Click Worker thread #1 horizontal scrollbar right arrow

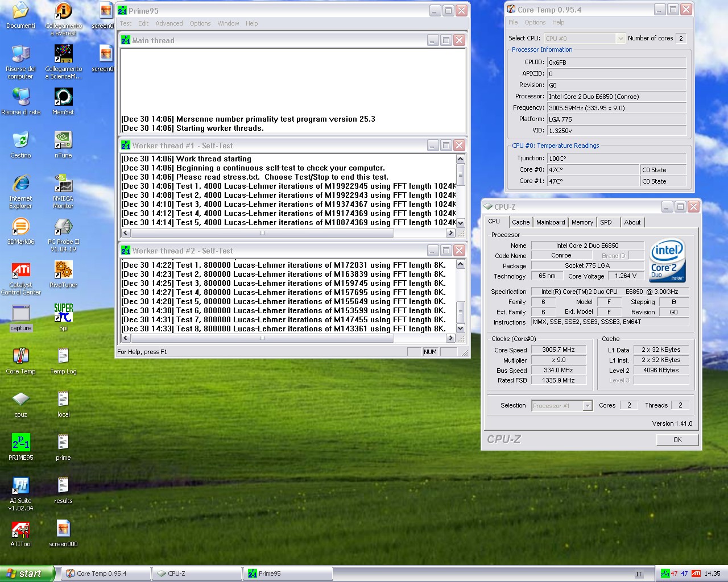coord(450,233)
